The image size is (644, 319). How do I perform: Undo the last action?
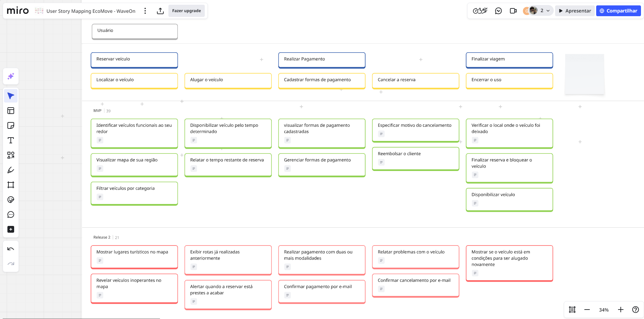(x=11, y=249)
